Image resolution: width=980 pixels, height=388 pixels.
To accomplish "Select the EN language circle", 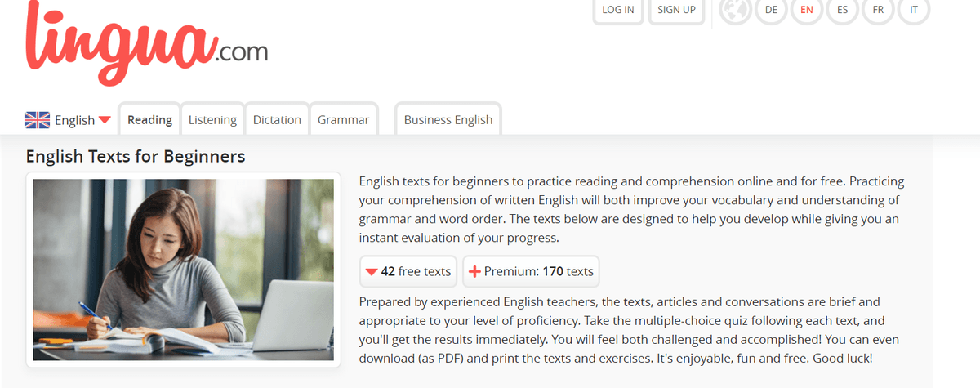I will click(x=807, y=11).
